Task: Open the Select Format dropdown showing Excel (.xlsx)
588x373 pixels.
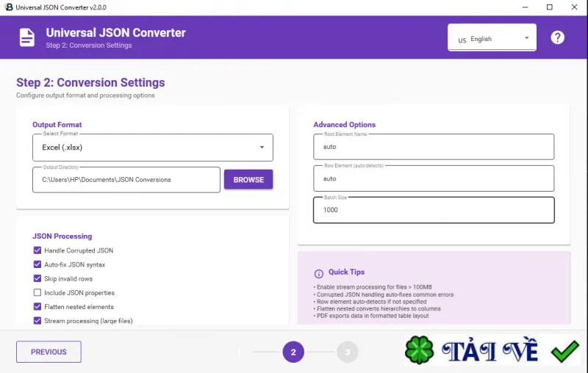Action: (x=153, y=148)
